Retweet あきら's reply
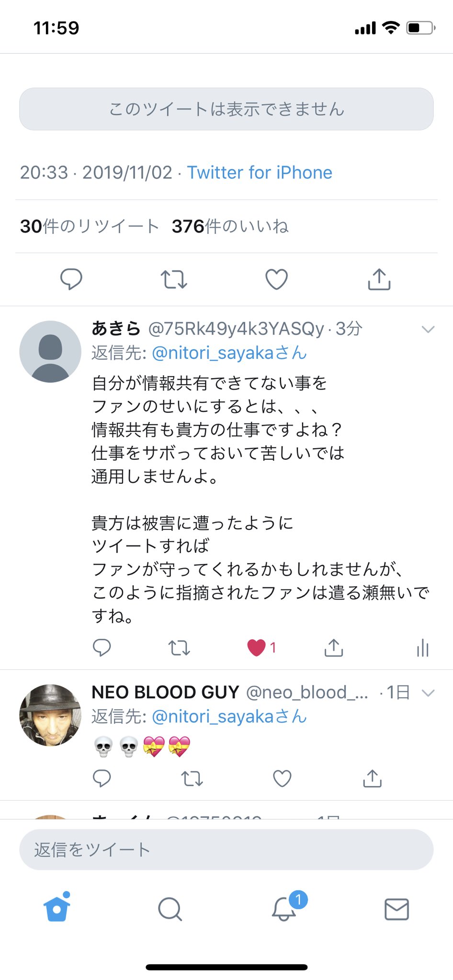This screenshot has height=980, width=453. pos(179,648)
